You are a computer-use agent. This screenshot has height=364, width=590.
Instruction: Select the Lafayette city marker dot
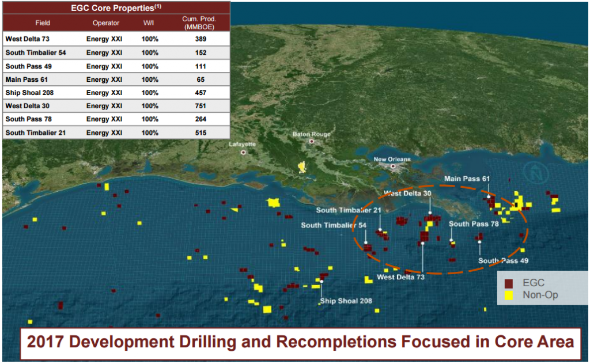(244, 152)
